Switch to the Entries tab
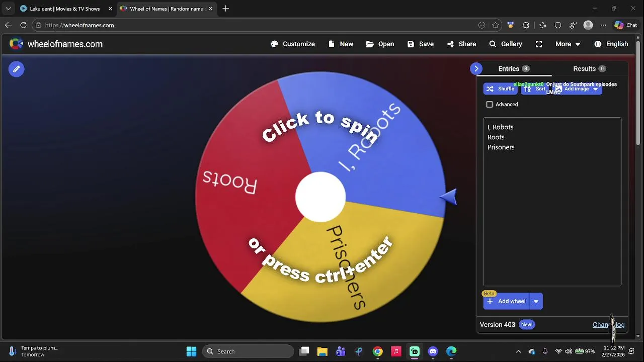This screenshot has height=362, width=644. [x=514, y=69]
